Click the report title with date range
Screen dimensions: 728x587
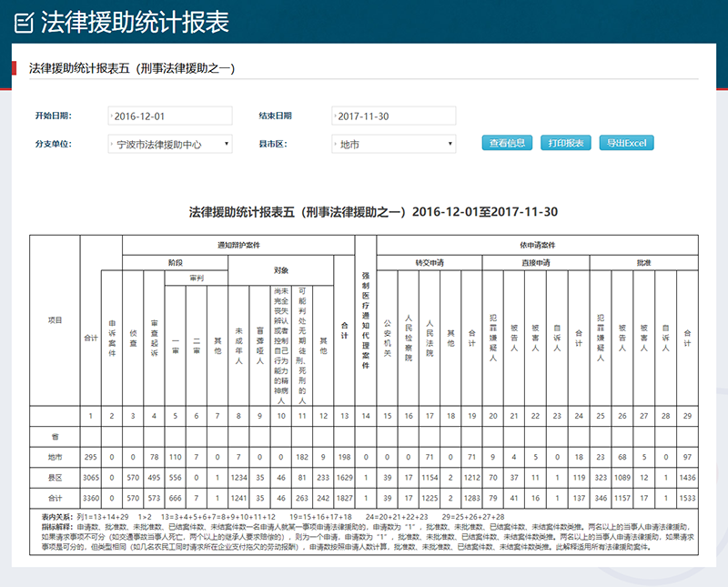(x=373, y=212)
